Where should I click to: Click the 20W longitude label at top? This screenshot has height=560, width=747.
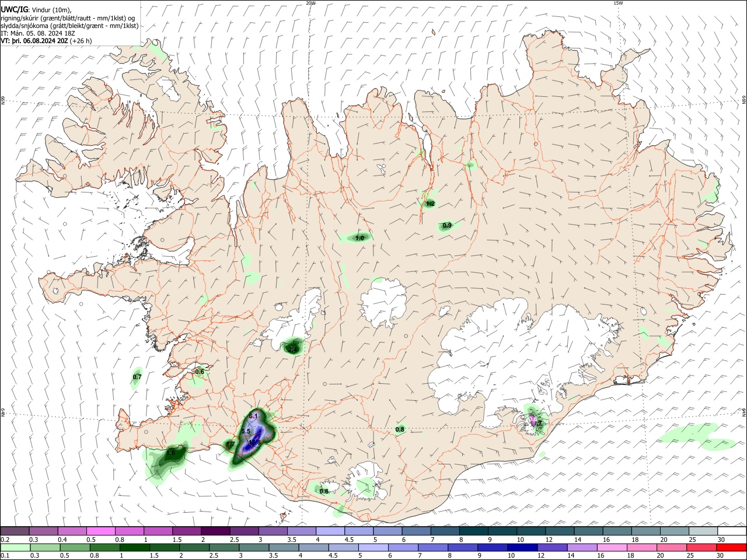[x=310, y=3]
